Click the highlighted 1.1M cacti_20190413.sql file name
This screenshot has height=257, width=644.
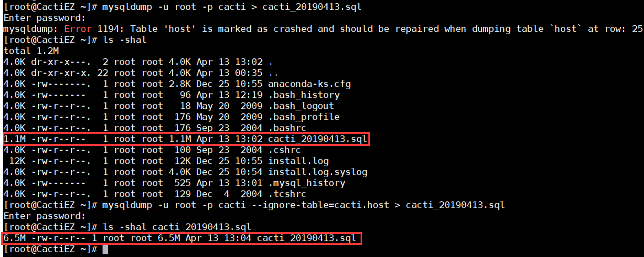[318, 139]
